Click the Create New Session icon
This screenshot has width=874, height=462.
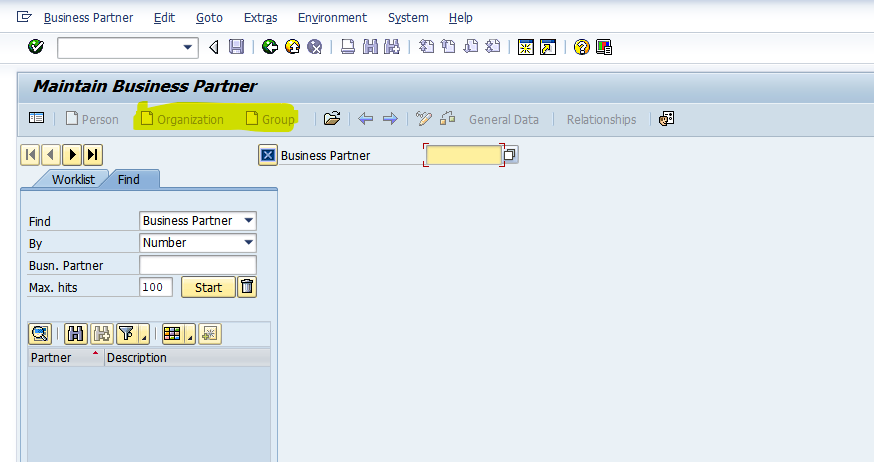[x=526, y=47]
